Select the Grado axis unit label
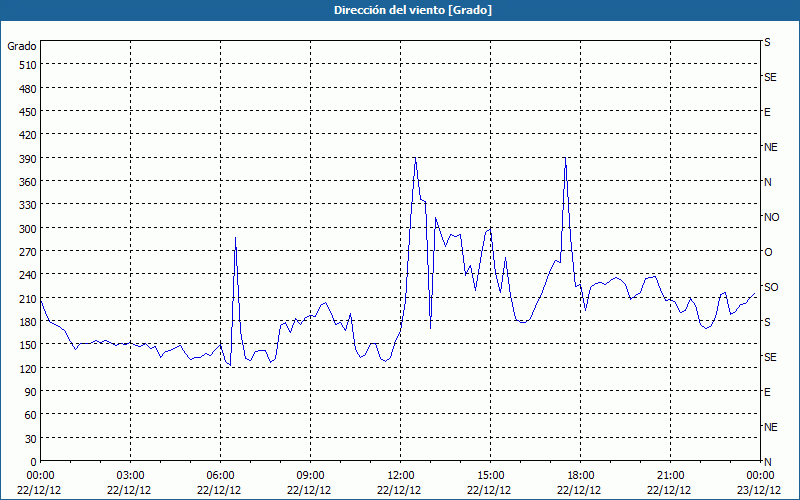 [x=22, y=46]
